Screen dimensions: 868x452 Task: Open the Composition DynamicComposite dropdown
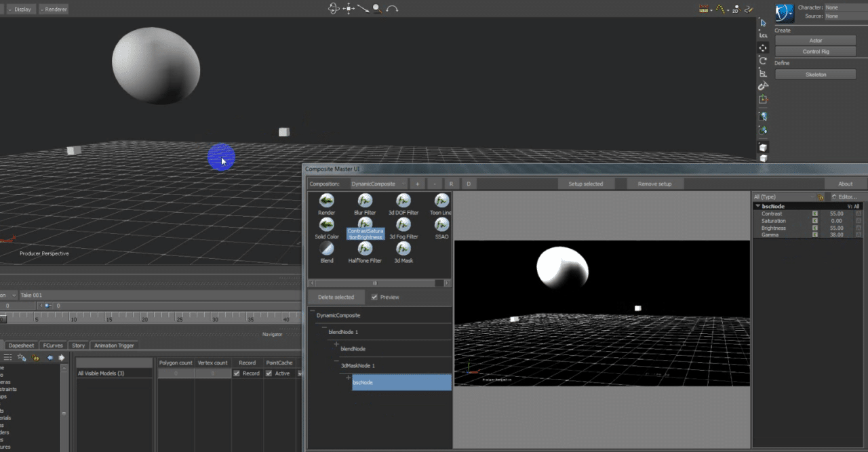coord(378,184)
